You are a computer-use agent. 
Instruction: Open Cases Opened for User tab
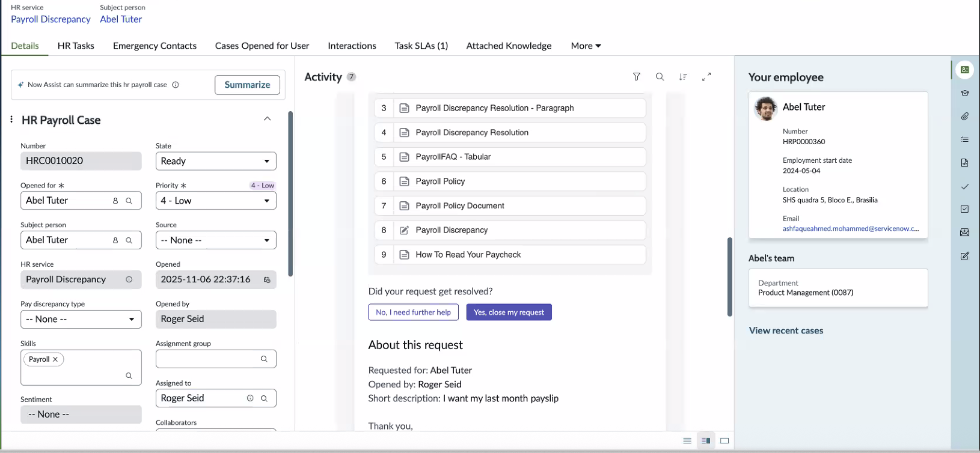click(262, 46)
